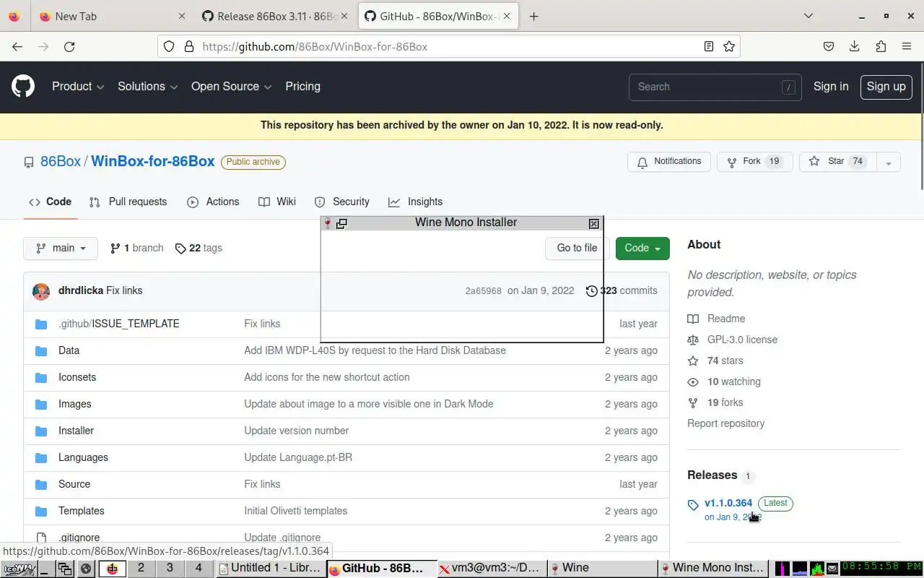The width and height of the screenshot is (924, 578).
Task: Open the star list dropdown arrow
Action: (889, 162)
